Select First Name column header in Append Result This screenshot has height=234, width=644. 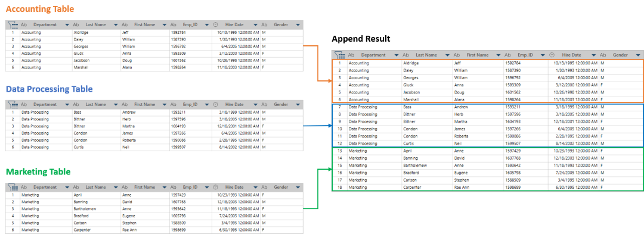point(477,55)
